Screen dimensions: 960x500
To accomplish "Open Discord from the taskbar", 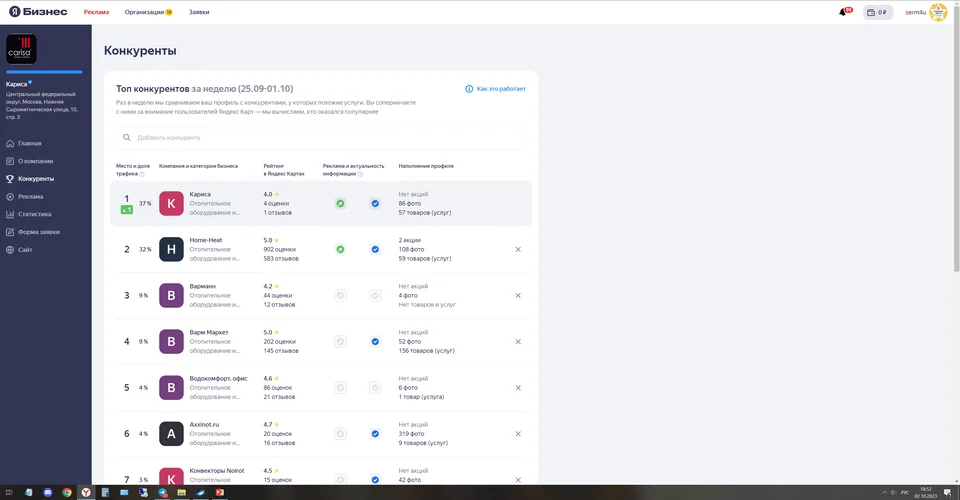I will pyautogui.click(x=48, y=493).
